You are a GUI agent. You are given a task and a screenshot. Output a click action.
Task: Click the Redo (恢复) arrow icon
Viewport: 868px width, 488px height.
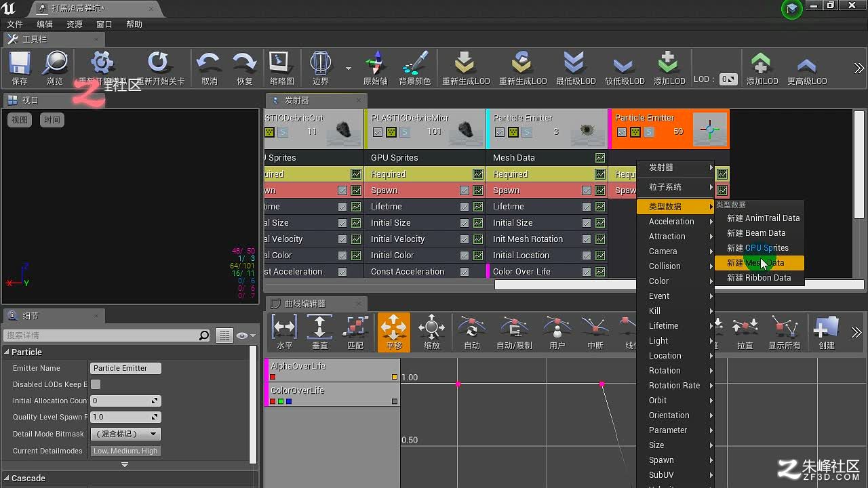click(x=244, y=64)
